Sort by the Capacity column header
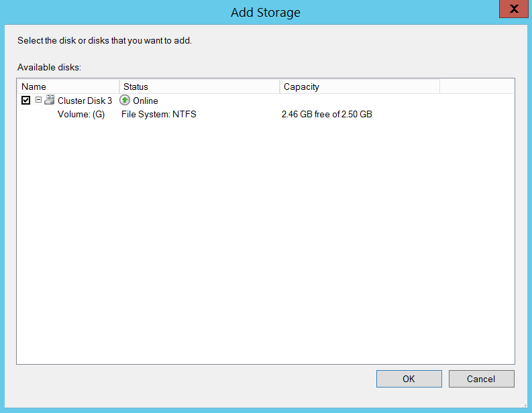 [359, 86]
